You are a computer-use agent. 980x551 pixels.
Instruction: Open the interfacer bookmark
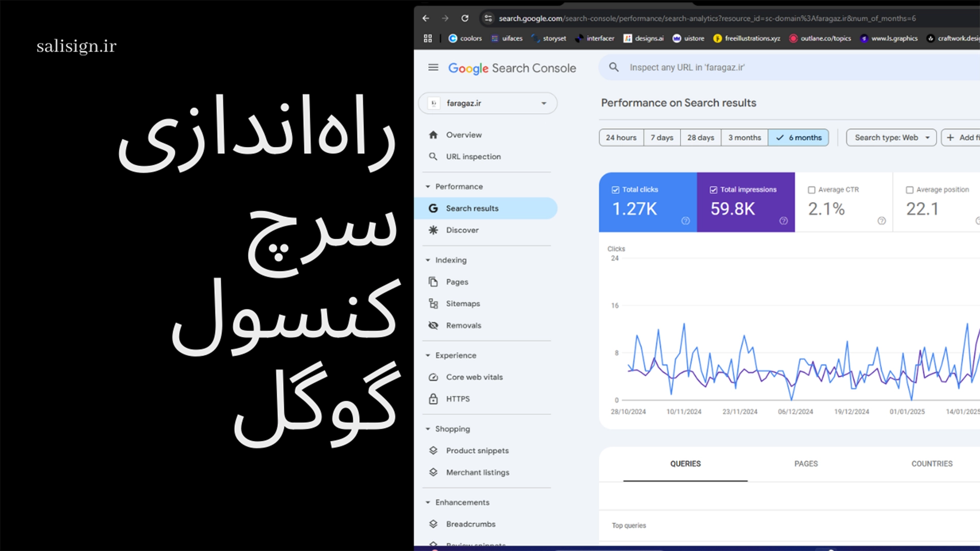tap(595, 38)
